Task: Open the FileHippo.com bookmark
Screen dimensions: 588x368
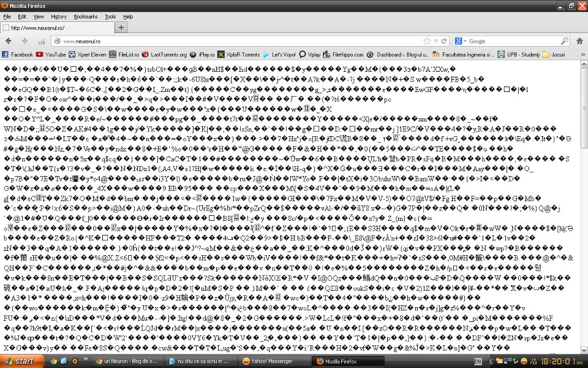Action: click(343, 55)
